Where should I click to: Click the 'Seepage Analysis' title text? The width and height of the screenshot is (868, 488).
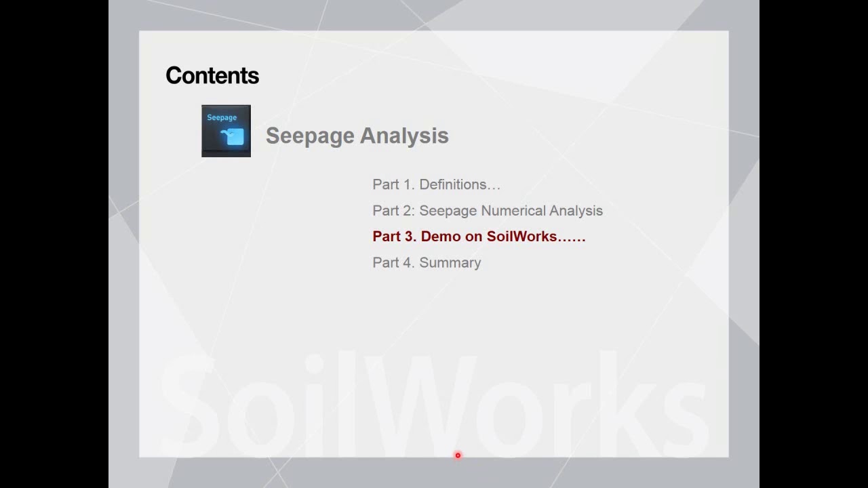357,136
